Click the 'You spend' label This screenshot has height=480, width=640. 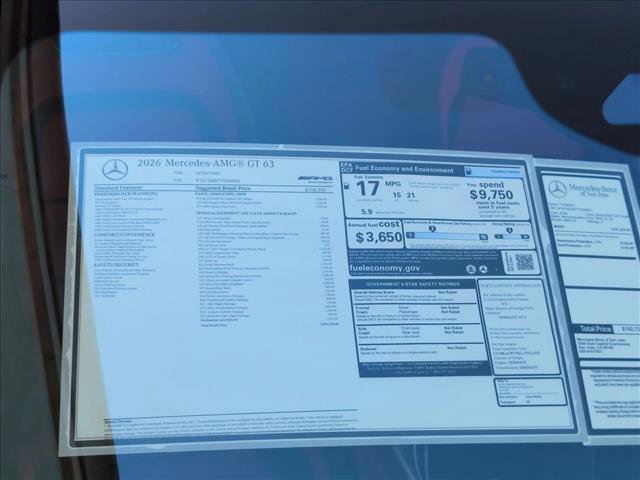(x=485, y=184)
